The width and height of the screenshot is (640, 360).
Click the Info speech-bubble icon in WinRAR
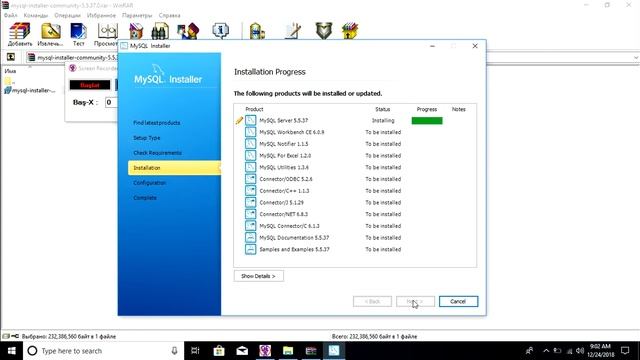click(x=220, y=31)
